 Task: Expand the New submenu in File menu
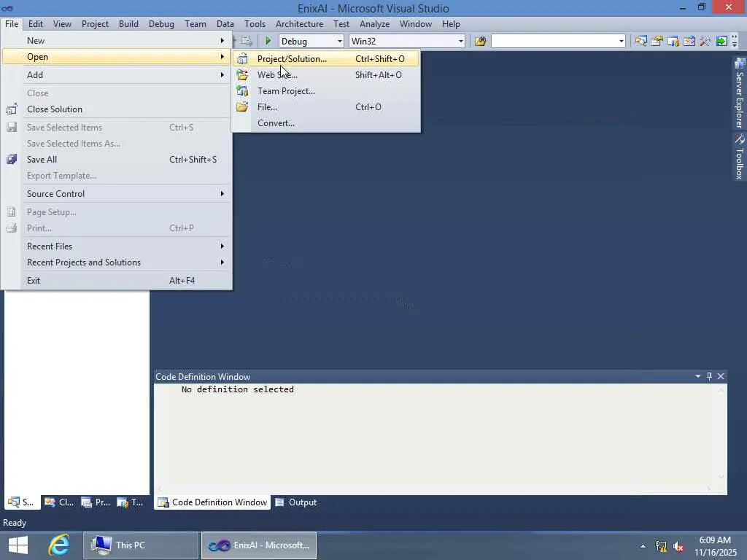click(116, 41)
